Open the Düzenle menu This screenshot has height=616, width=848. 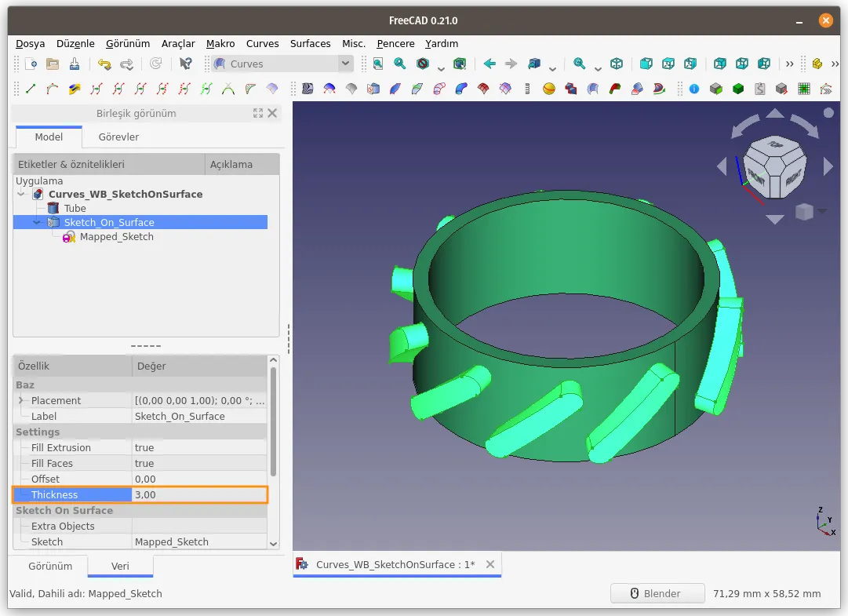75,43
